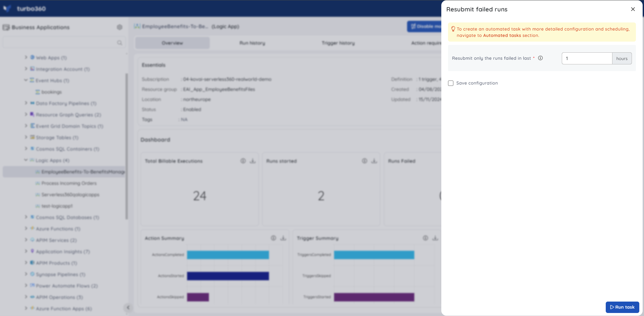Click the hours unit label
The width and height of the screenshot is (644, 316).
pos(622,58)
